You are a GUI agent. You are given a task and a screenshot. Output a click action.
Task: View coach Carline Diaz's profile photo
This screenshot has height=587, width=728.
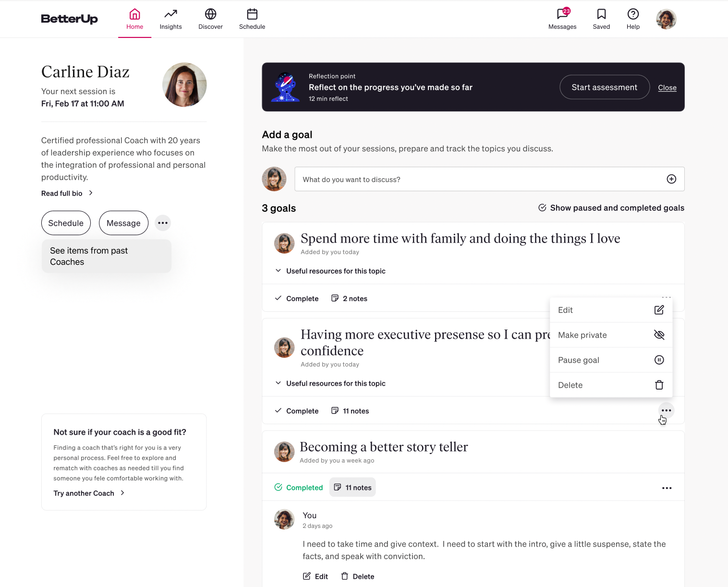pyautogui.click(x=184, y=85)
